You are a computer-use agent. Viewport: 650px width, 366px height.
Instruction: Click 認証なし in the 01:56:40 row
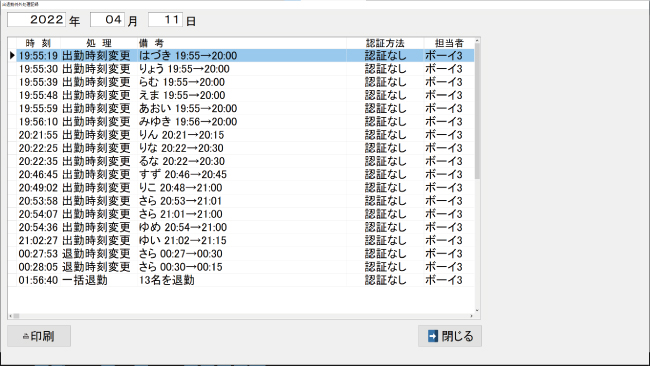coord(386,280)
